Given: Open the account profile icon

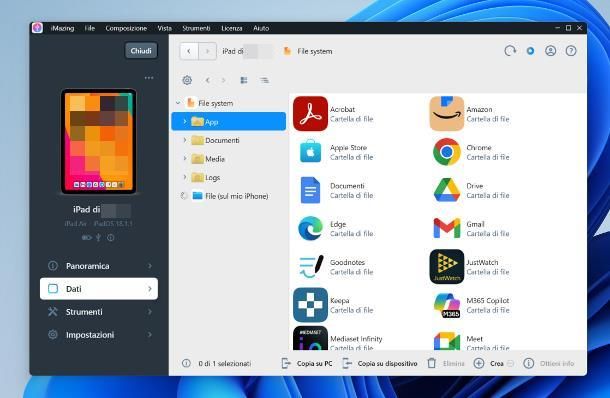Looking at the screenshot, I should 550,51.
